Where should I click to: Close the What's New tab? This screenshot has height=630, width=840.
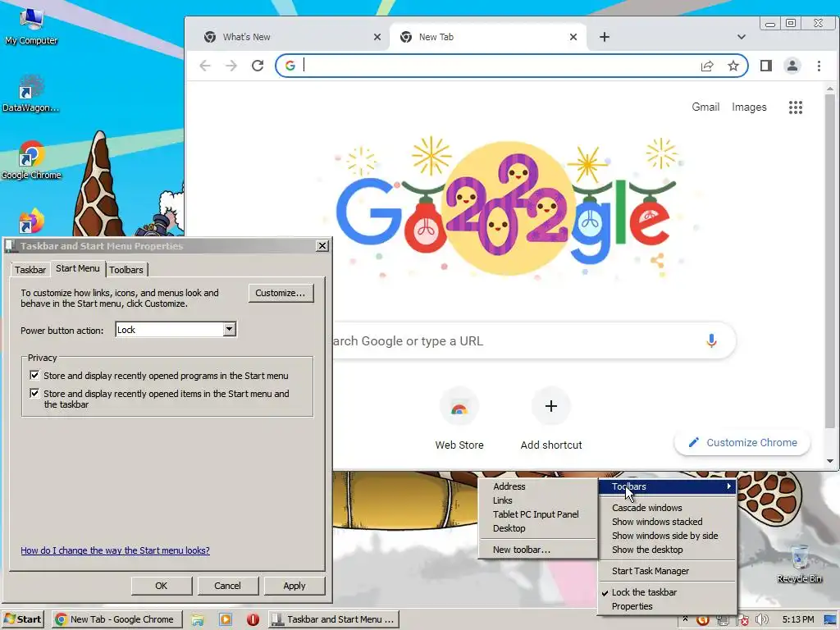click(x=377, y=37)
